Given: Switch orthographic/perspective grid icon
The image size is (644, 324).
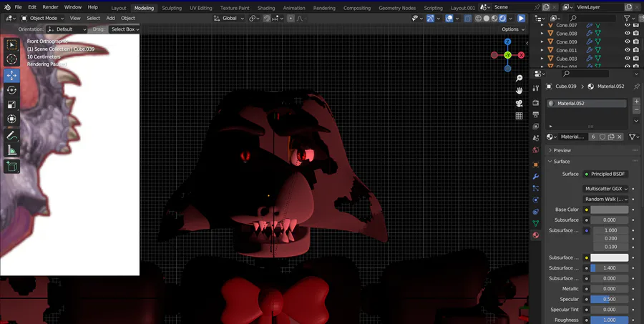Looking at the screenshot, I should tap(519, 116).
